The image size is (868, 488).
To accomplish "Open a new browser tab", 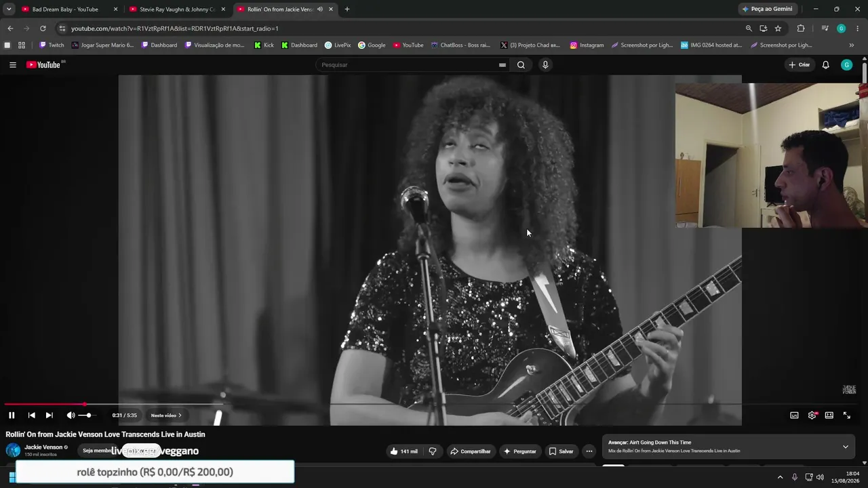I will [x=347, y=9].
